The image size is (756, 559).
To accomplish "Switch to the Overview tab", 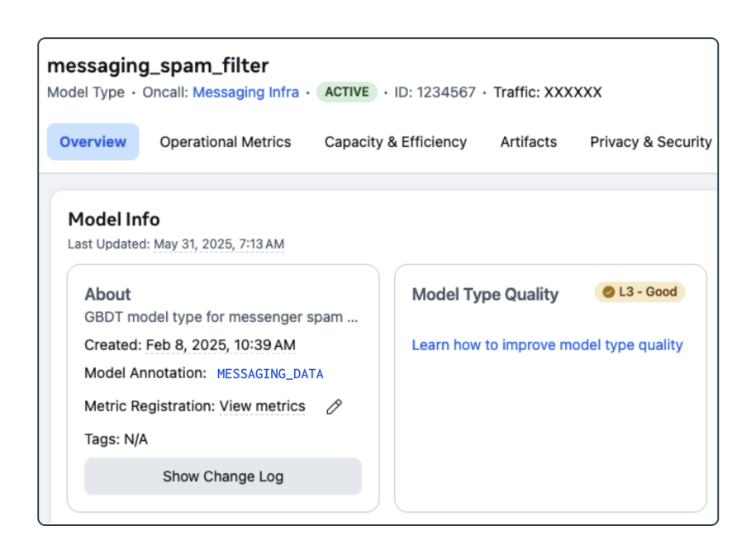I will tap(93, 142).
